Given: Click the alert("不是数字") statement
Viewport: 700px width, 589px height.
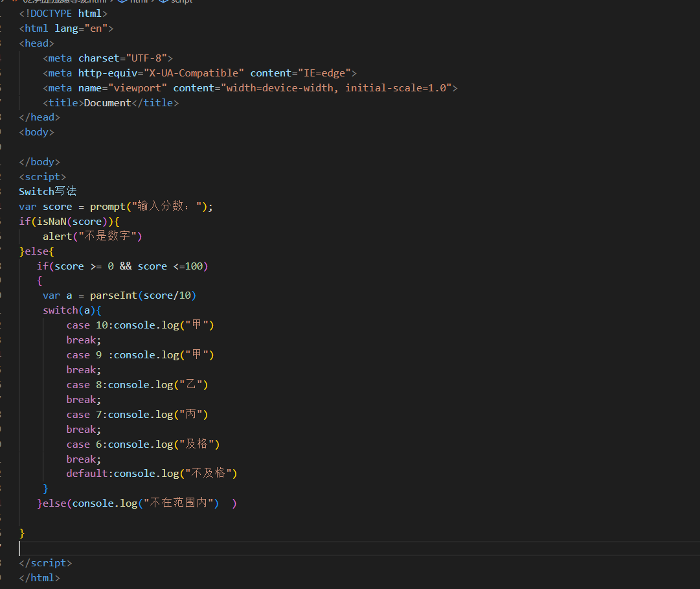Looking at the screenshot, I should (93, 237).
